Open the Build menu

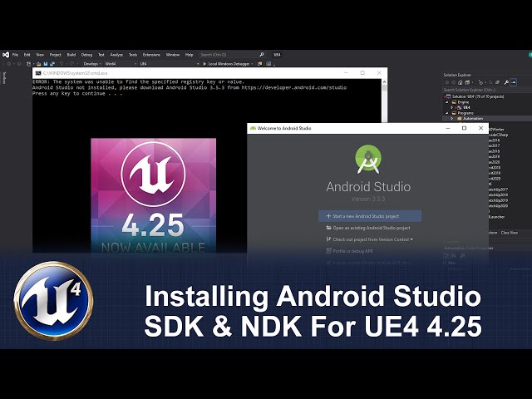point(71,55)
